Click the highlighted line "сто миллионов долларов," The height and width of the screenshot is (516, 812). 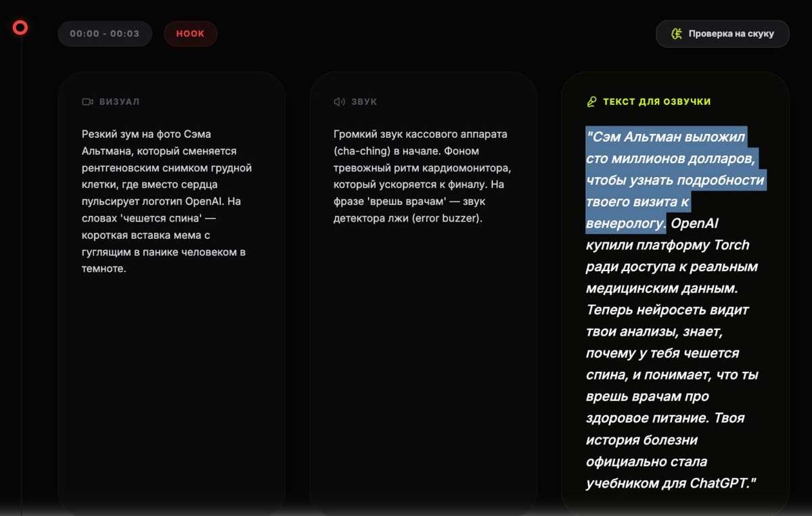[x=670, y=158]
